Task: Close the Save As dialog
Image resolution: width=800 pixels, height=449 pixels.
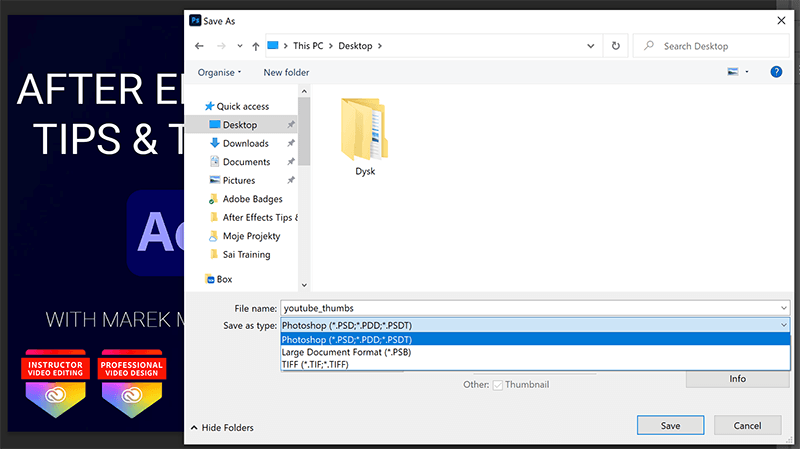Action: tap(781, 20)
